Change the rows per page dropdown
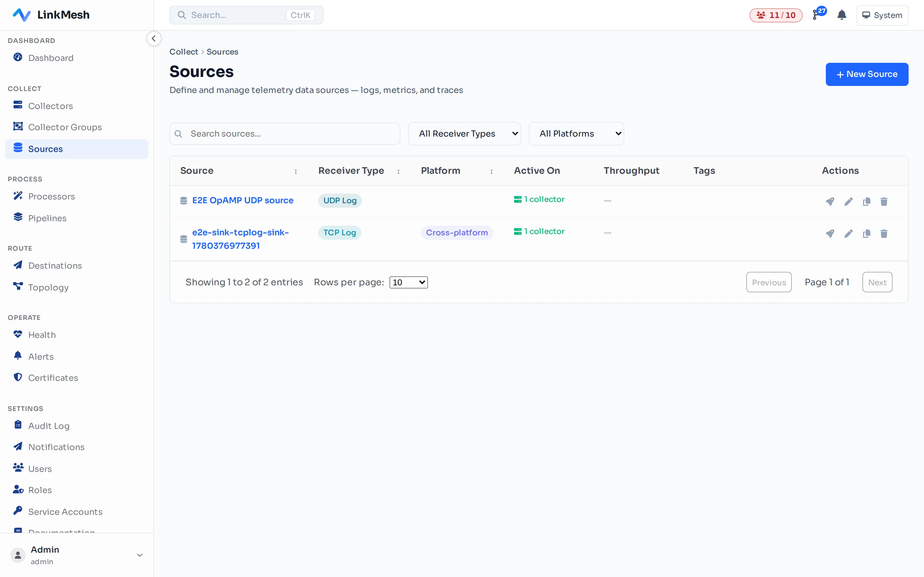Image resolution: width=924 pixels, height=577 pixels. click(x=408, y=282)
